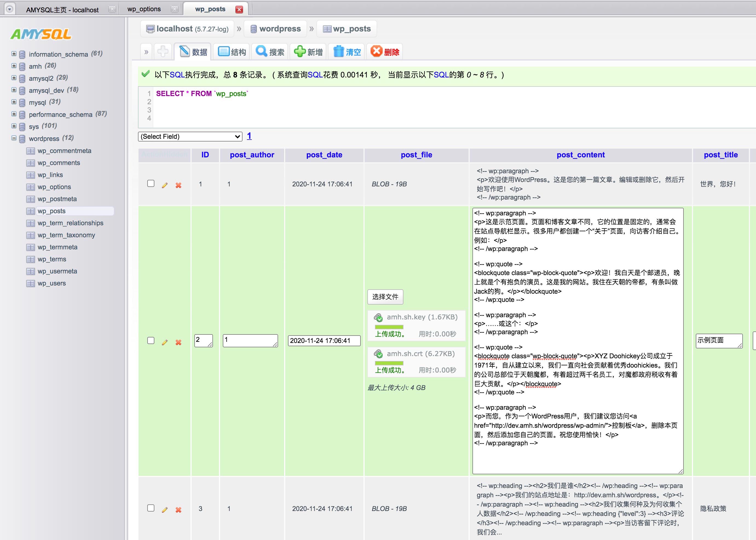
Task: Switch to the wp_options tab
Action: [144, 9]
